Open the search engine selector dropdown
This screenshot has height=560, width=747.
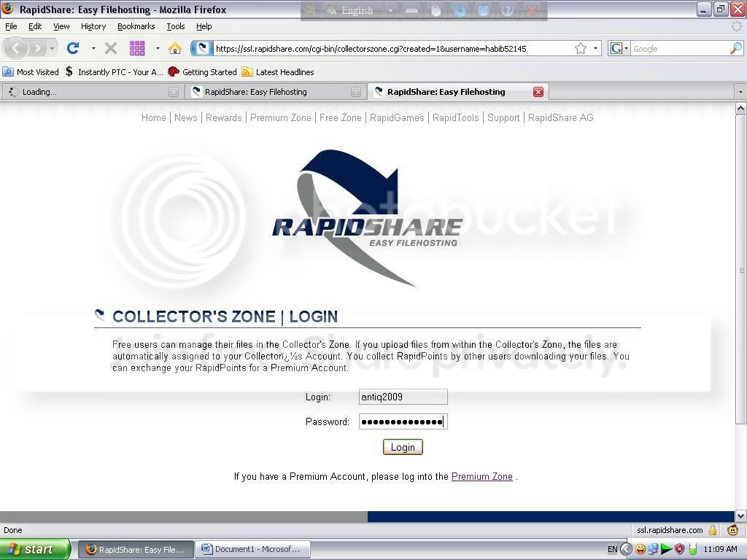(626, 48)
